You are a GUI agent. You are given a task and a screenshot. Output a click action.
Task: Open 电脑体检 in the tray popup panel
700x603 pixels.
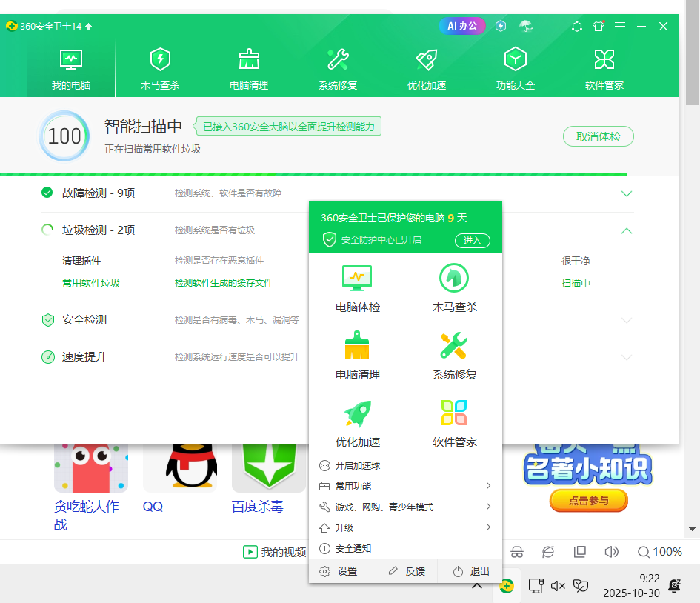point(357,287)
